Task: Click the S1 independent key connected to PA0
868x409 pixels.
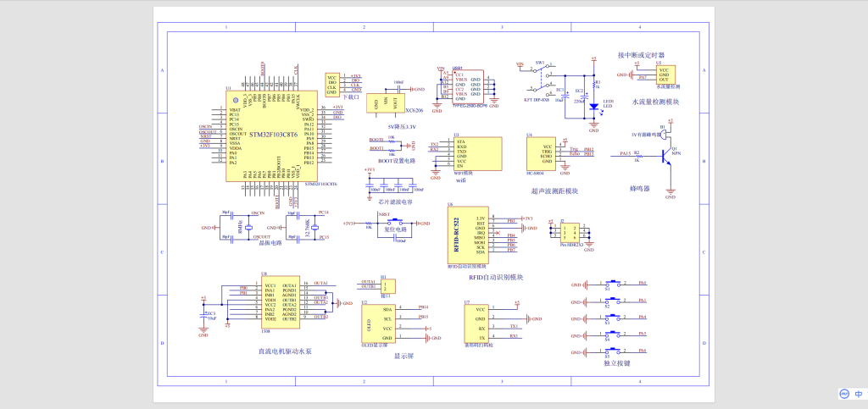Action: [609, 285]
